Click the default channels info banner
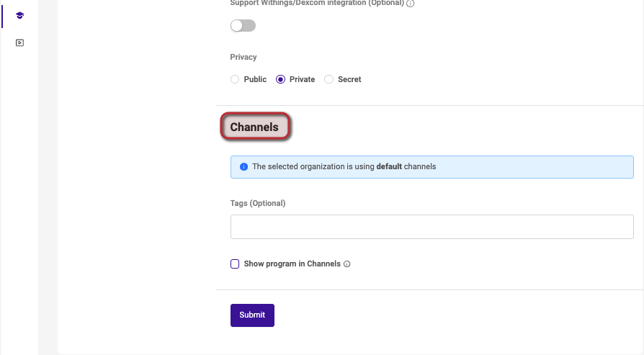The image size is (644, 355). pyautogui.click(x=431, y=166)
